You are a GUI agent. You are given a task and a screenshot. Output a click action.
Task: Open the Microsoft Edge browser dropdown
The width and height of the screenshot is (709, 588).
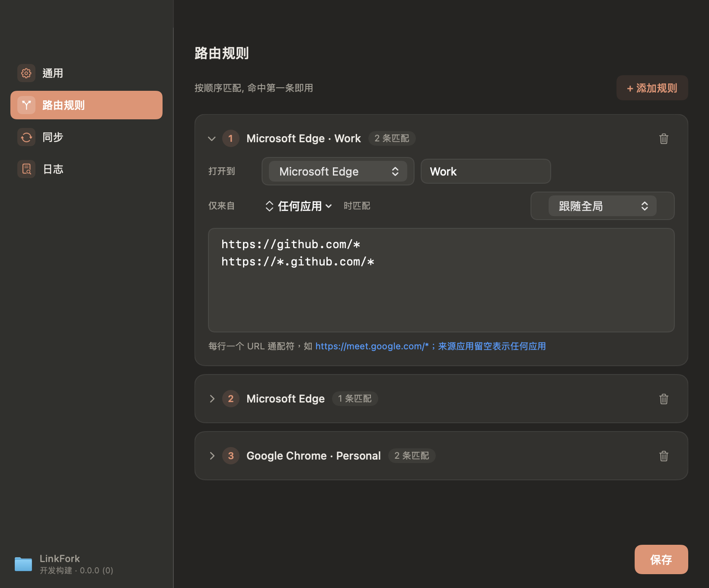tap(338, 171)
